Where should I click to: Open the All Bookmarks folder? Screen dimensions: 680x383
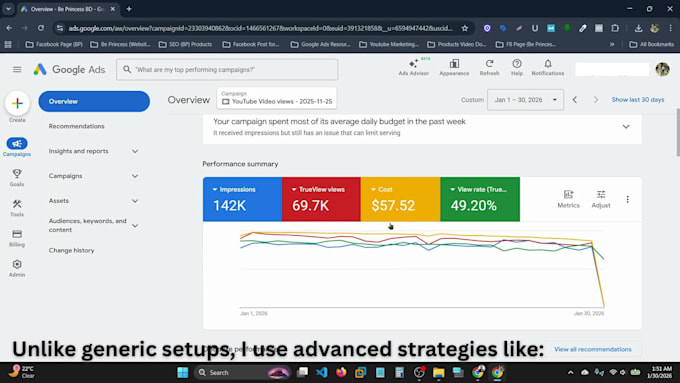click(x=651, y=44)
